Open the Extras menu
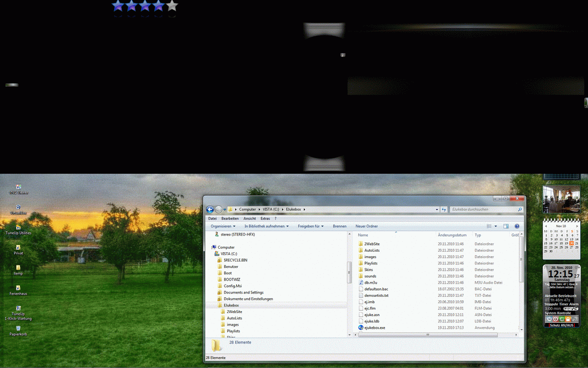Image resolution: width=588 pixels, height=368 pixels. click(266, 218)
